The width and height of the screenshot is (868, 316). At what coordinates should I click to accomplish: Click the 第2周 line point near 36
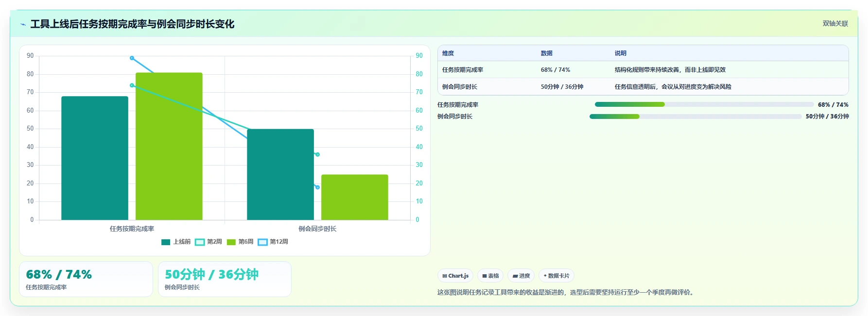[317, 154]
